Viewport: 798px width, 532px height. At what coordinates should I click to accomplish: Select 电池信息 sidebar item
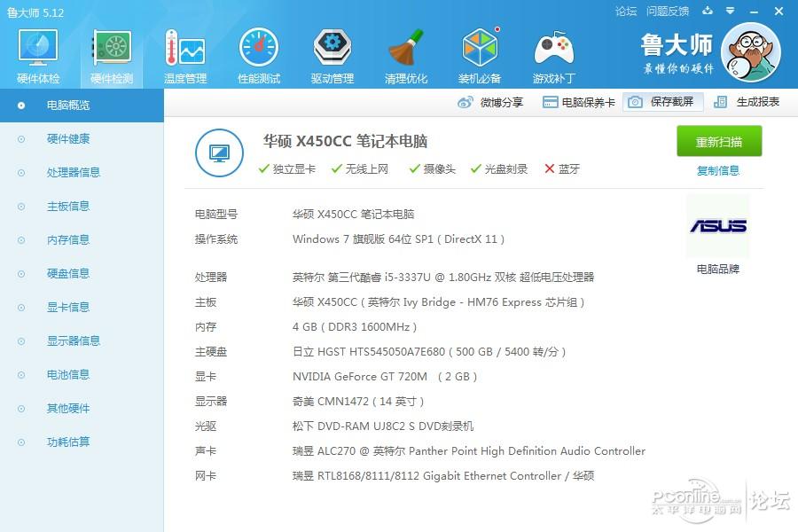[82, 375]
